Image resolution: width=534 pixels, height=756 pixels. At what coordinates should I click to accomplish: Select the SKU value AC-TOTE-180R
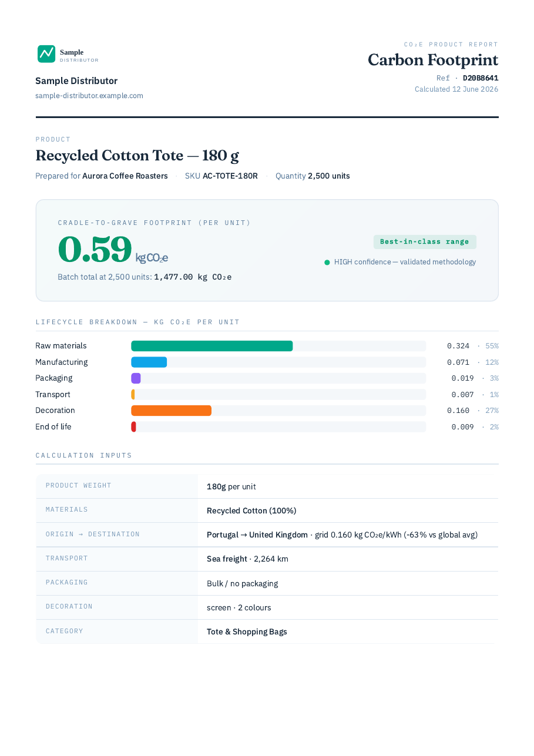(x=230, y=176)
